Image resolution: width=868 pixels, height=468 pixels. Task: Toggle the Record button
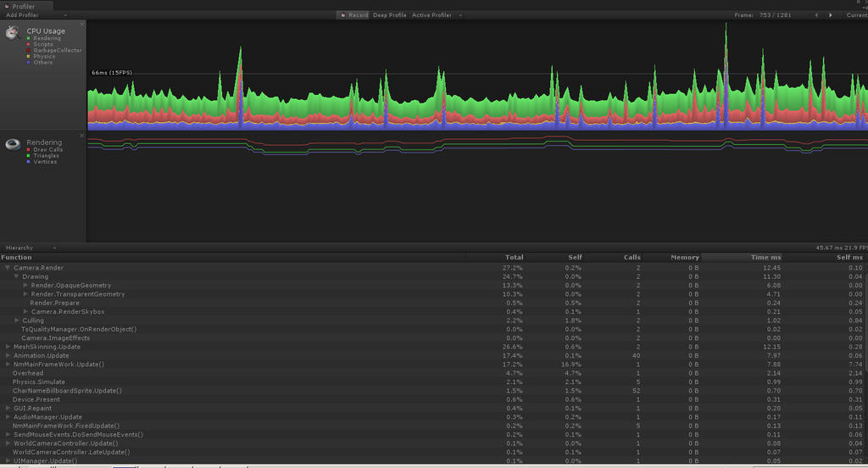pyautogui.click(x=353, y=15)
